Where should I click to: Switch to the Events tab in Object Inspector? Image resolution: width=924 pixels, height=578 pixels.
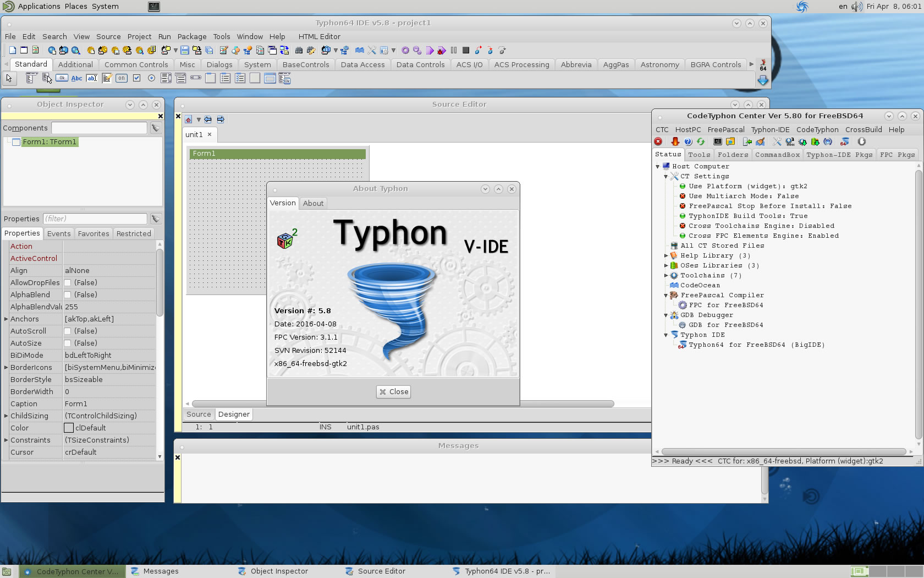(x=59, y=233)
